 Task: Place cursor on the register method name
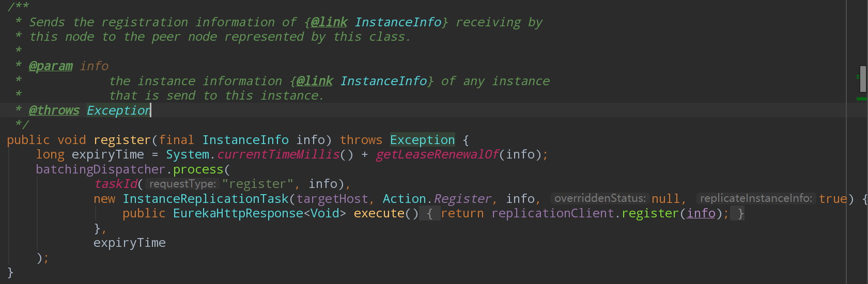click(x=122, y=140)
